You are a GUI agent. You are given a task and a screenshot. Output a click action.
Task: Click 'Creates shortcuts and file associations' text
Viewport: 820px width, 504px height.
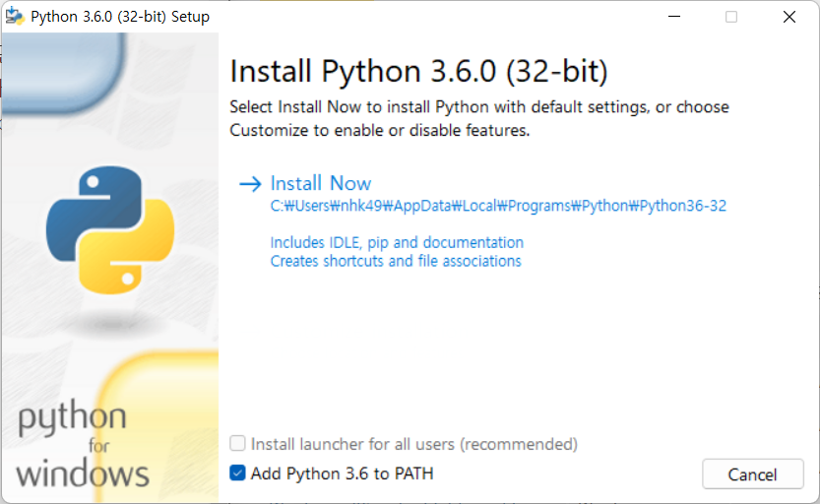396,261
